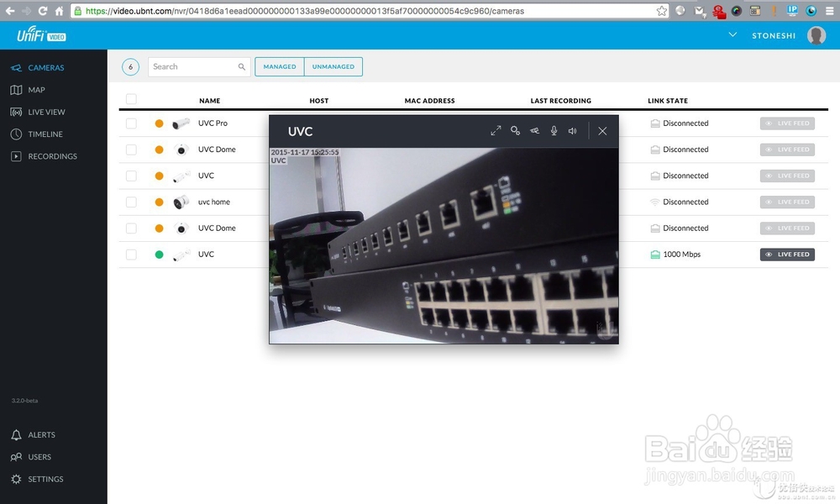Toggle microphone in UVC popup

click(554, 131)
